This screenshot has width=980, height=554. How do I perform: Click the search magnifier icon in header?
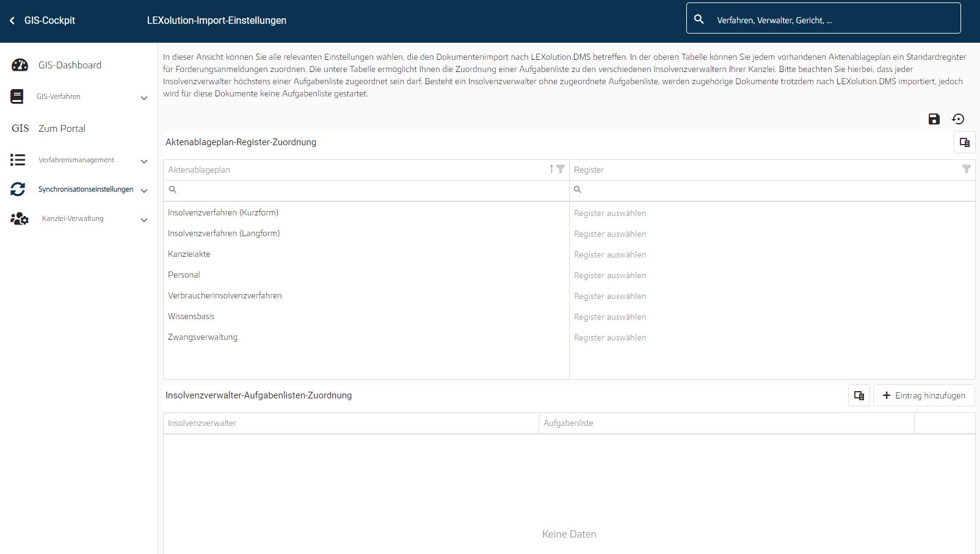699,20
